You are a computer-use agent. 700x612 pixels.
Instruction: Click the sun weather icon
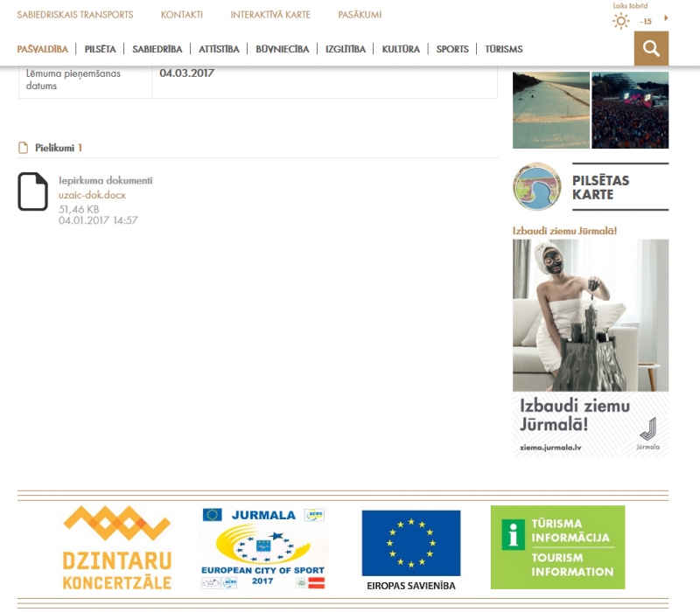621,20
